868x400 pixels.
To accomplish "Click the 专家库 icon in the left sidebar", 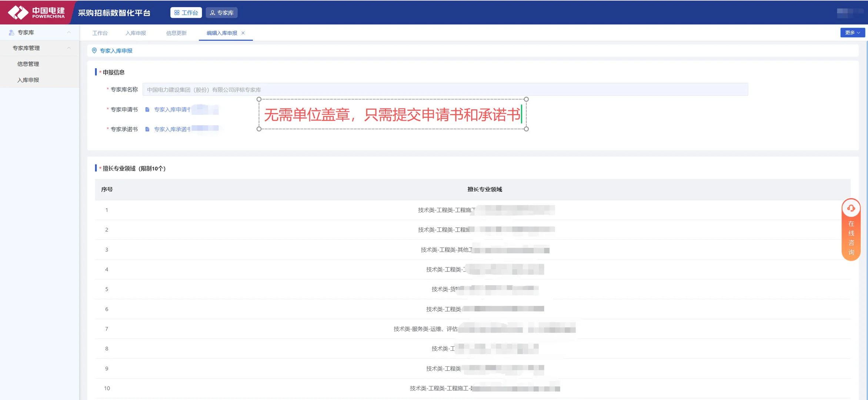I will pos(11,32).
